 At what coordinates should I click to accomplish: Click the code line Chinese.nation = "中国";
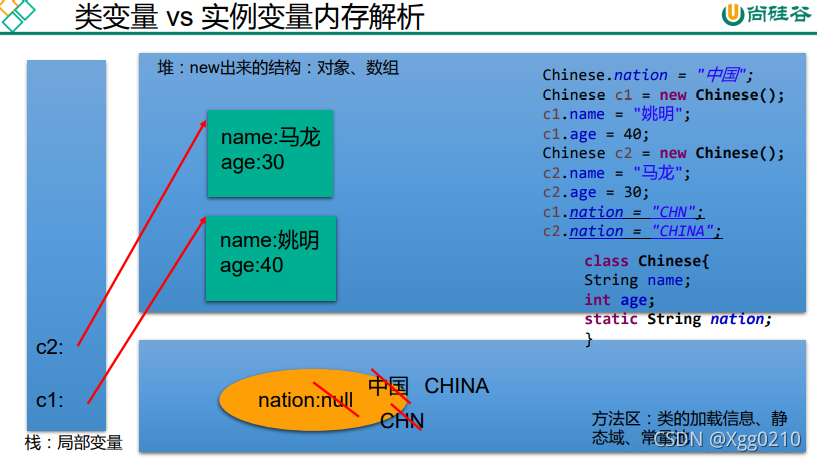click(648, 75)
